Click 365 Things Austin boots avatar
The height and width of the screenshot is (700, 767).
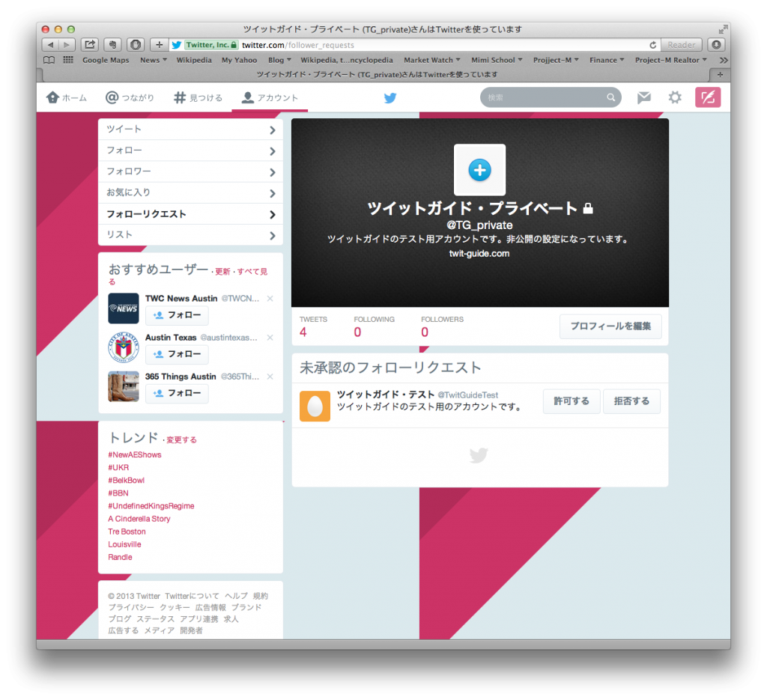click(x=124, y=386)
